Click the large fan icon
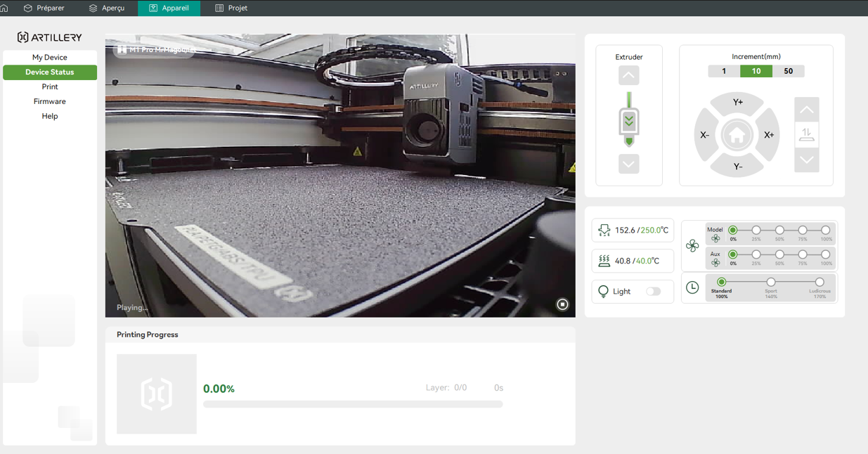 coord(692,245)
